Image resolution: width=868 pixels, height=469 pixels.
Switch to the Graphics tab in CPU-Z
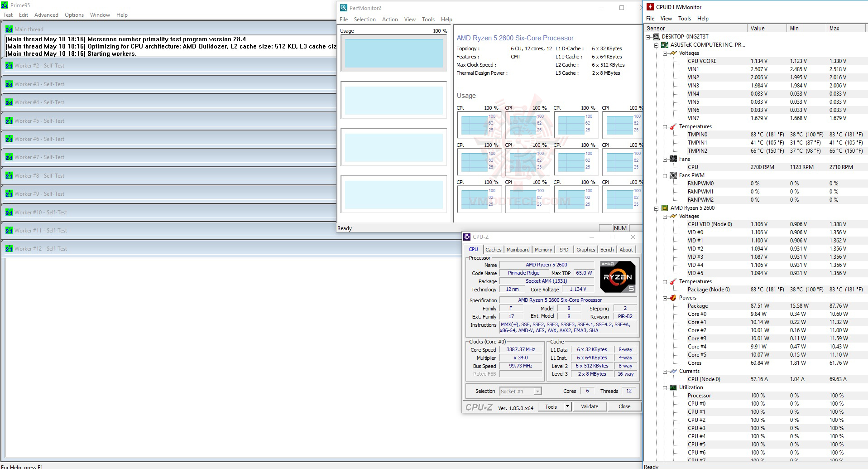[585, 250]
